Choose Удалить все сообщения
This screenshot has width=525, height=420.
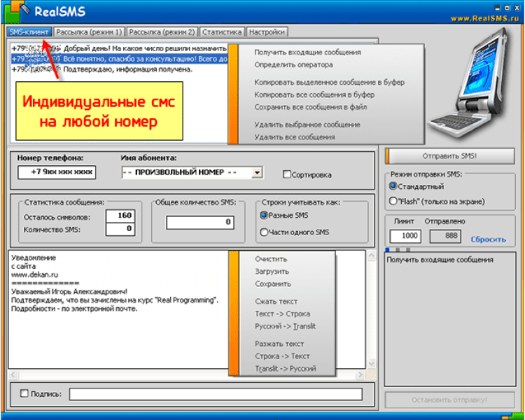[x=294, y=137]
